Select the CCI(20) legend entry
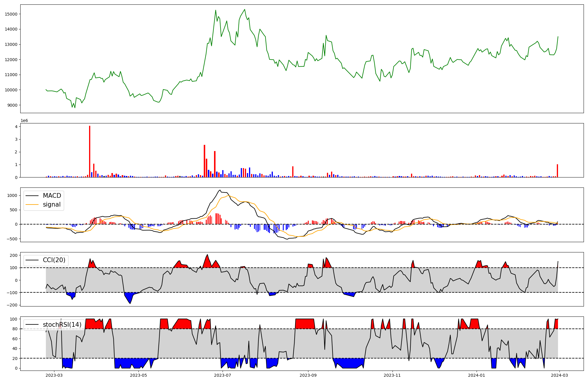 (54, 260)
